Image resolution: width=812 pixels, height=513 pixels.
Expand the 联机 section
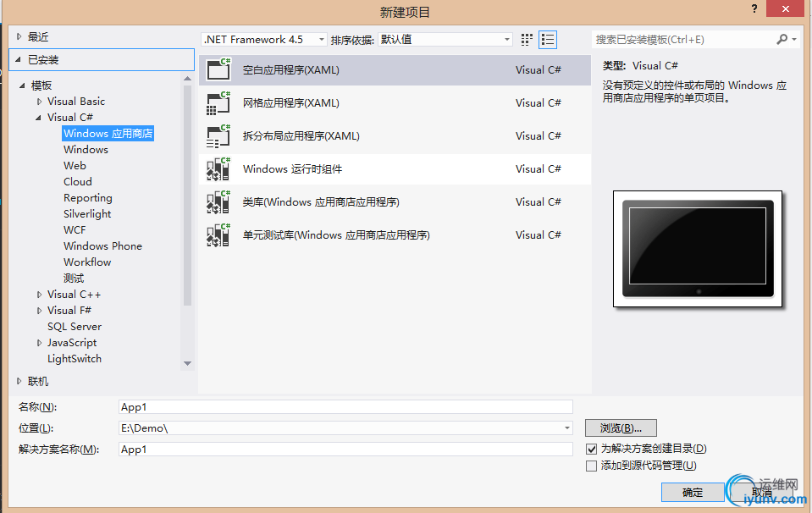(x=19, y=382)
